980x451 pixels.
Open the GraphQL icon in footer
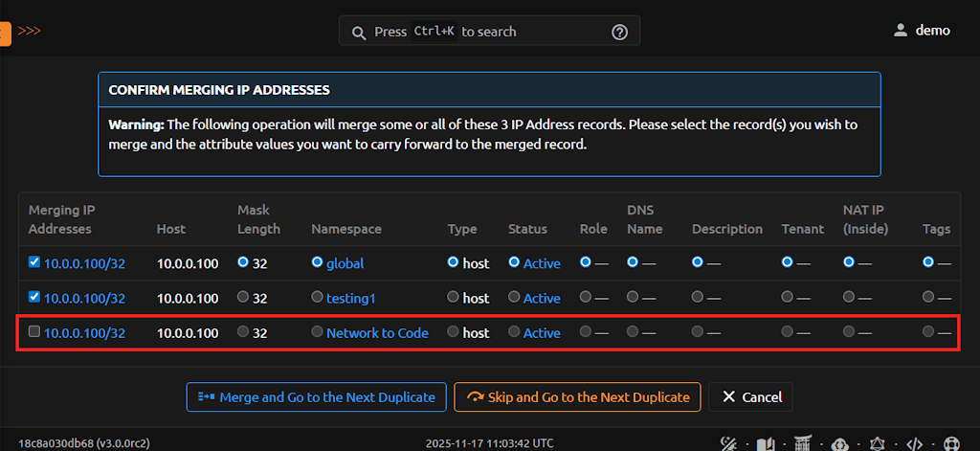coord(877,443)
